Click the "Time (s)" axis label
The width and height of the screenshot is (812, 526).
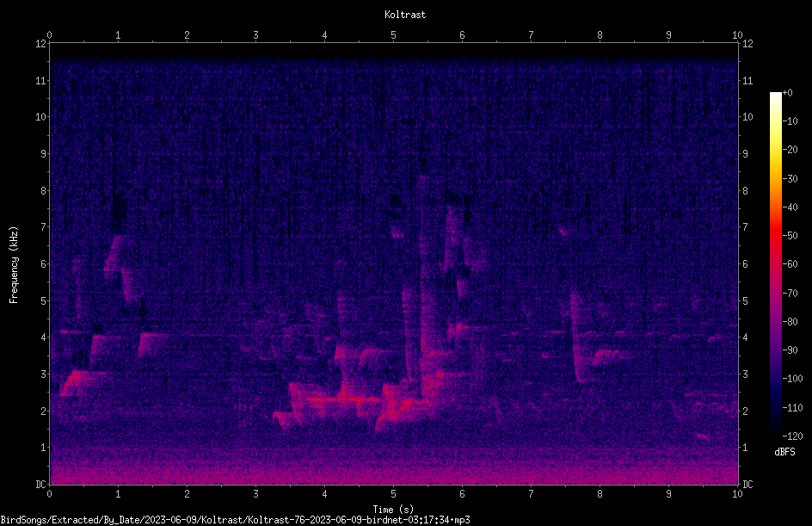[x=393, y=510]
